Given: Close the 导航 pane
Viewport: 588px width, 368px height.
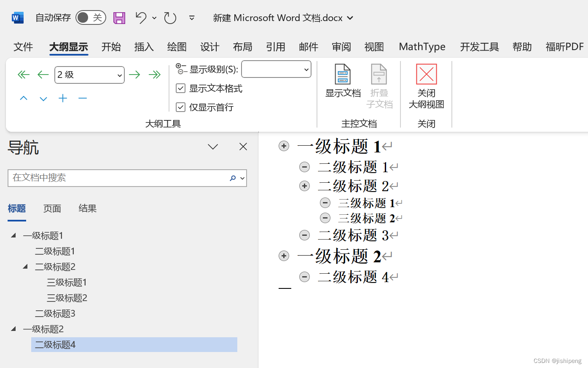Looking at the screenshot, I should pos(243,147).
